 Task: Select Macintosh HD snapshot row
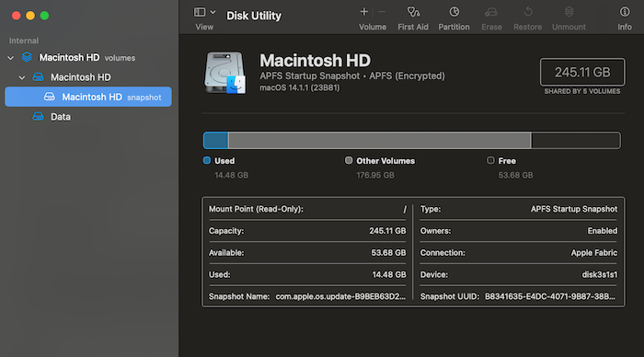88,97
